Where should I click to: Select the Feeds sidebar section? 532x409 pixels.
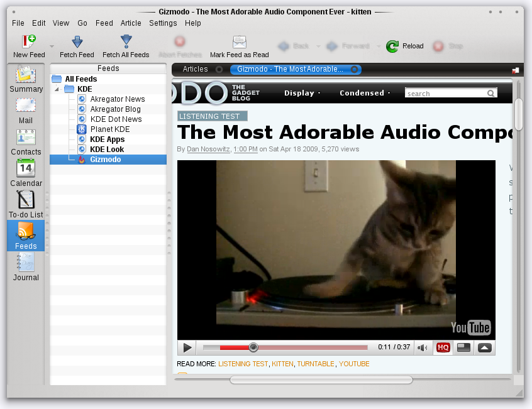coord(26,236)
